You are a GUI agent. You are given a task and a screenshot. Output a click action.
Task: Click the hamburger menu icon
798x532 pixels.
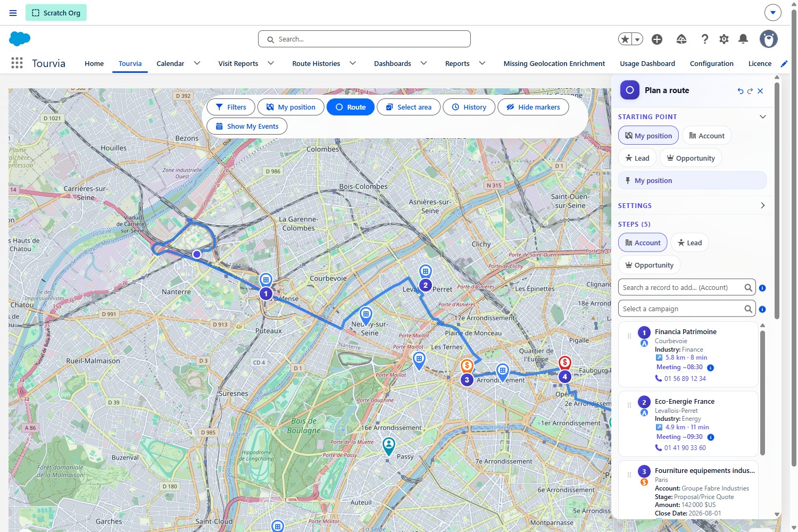(13, 13)
